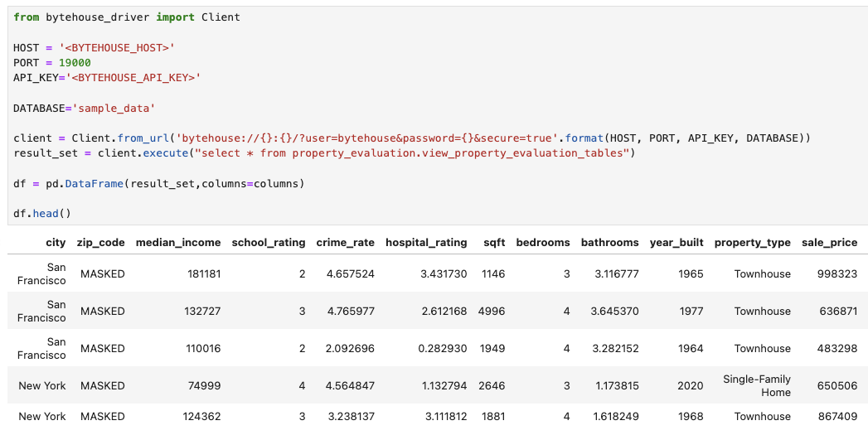This screenshot has height=440, width=868.
Task: Click sqft value 1146
Action: coord(493,274)
